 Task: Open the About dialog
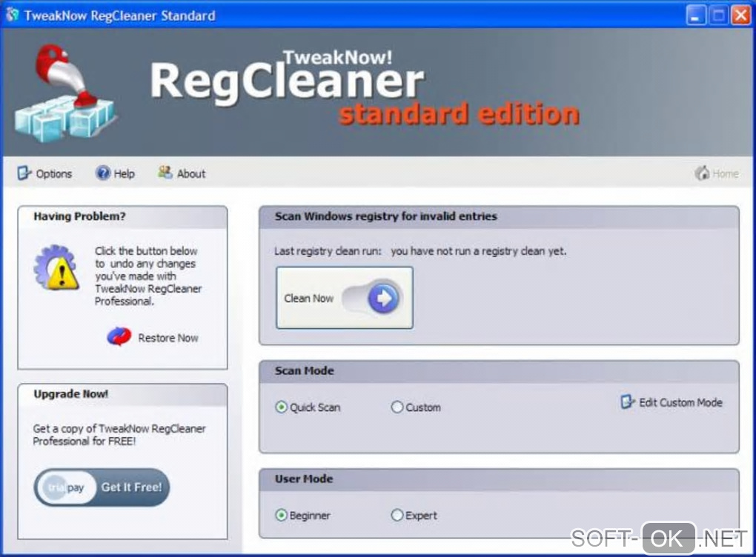(182, 173)
